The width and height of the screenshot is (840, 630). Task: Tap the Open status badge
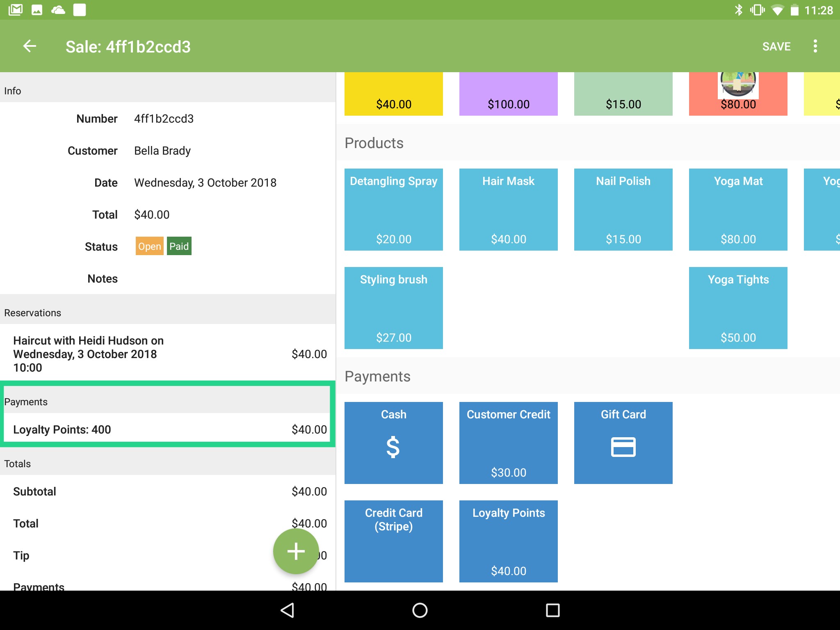pyautogui.click(x=149, y=246)
